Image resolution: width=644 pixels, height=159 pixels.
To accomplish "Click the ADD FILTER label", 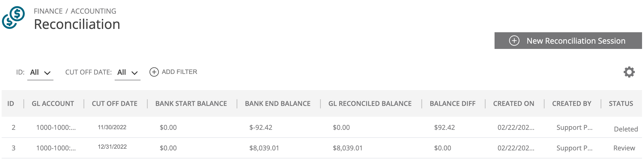I will pyautogui.click(x=180, y=72).
